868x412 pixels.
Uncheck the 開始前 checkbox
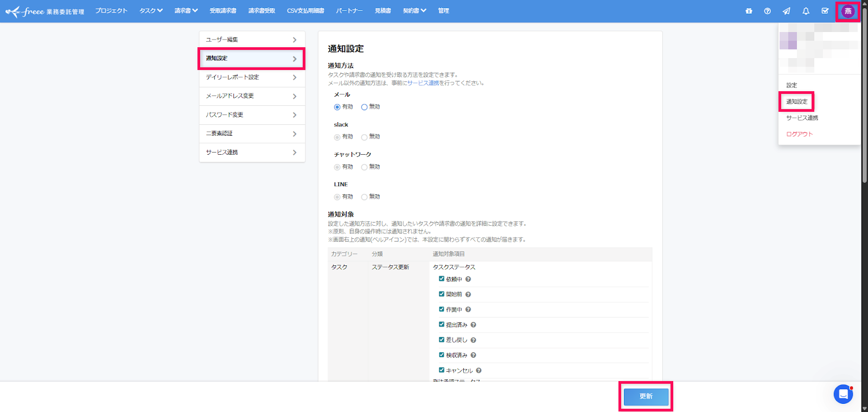[442, 294]
